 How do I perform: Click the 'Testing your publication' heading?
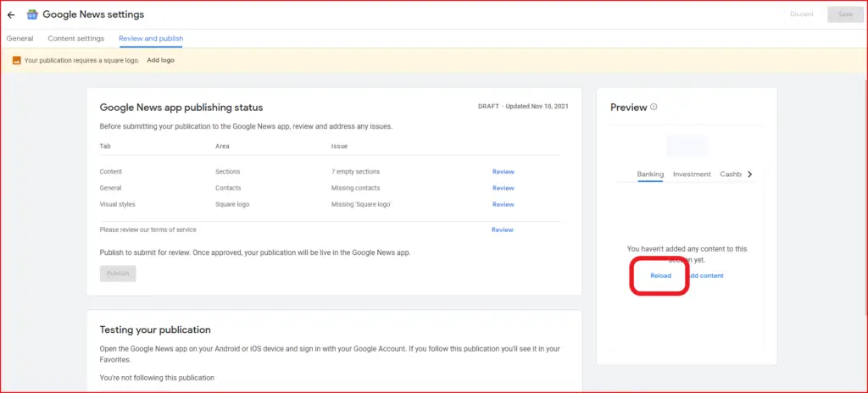[x=155, y=329]
